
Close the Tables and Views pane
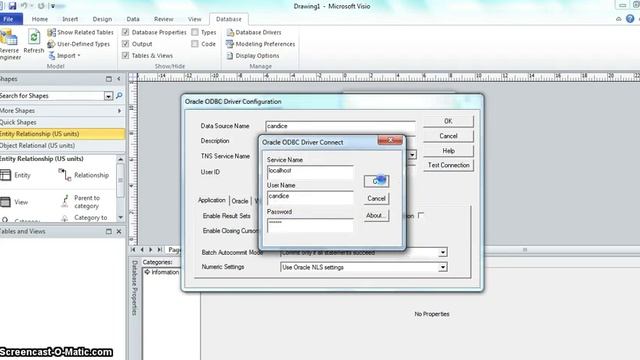coord(119,231)
